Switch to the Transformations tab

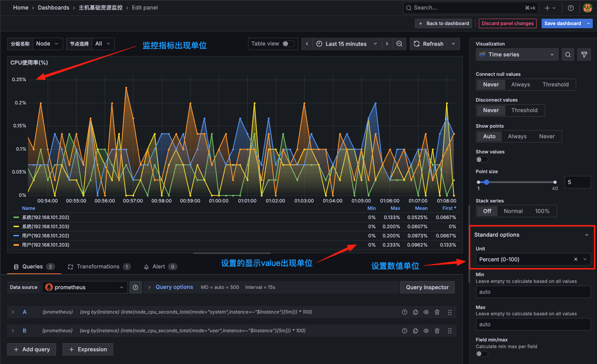(x=99, y=266)
